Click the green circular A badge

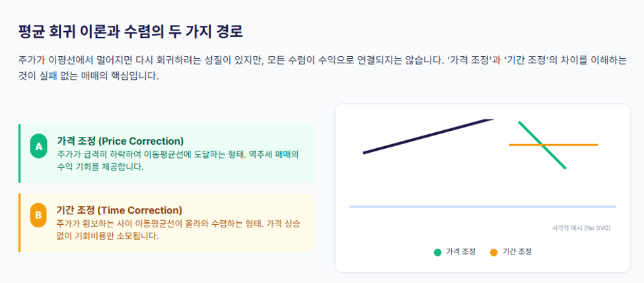point(38,146)
